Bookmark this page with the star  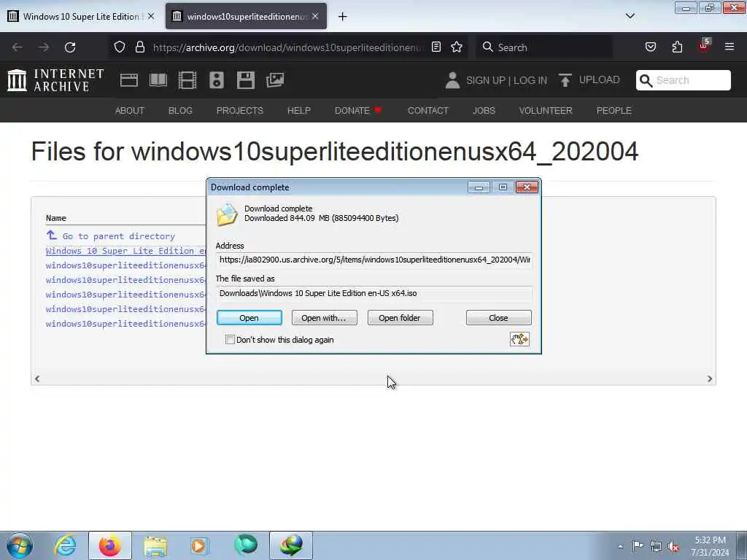457,47
